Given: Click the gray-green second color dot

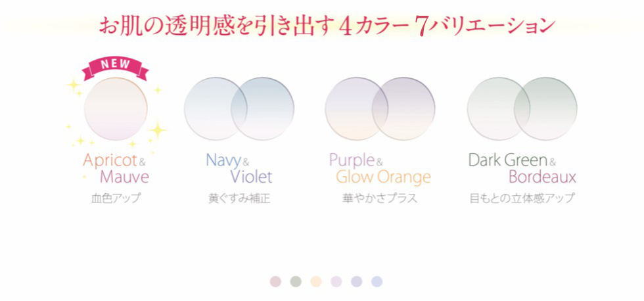Looking at the screenshot, I should click(x=296, y=281).
